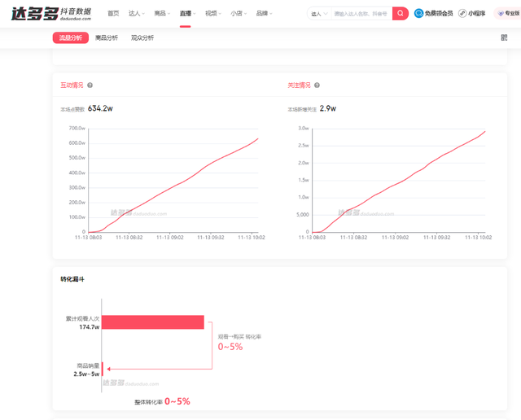Expand the 小店 navigation menu
Screen dimensions: 521x420
click(239, 13)
